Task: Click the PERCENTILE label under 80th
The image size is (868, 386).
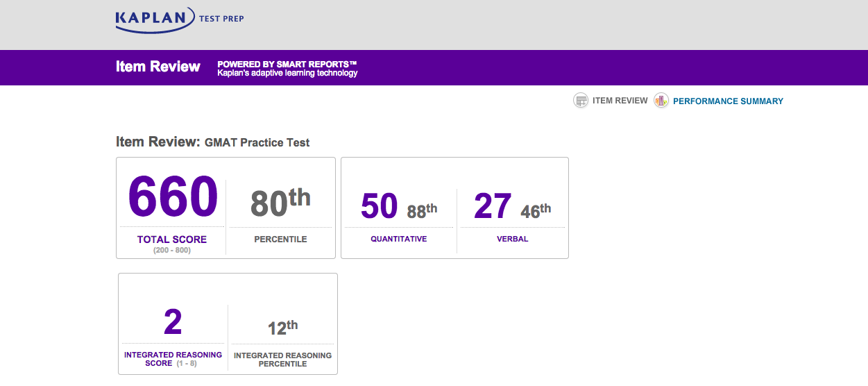Action: 280,240
